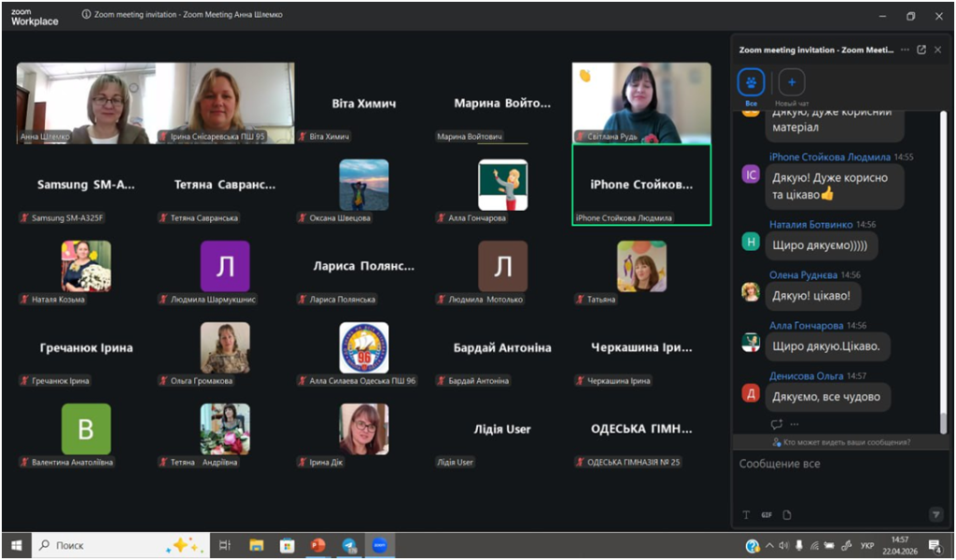Open the GIF picker in chat
956x560 pixels.
(x=766, y=514)
